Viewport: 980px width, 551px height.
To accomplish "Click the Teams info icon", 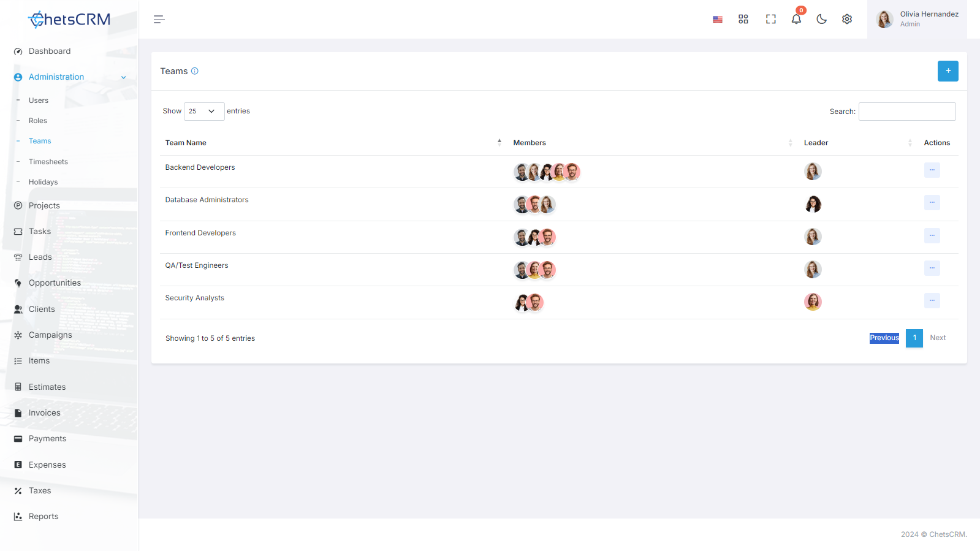I will tap(195, 71).
